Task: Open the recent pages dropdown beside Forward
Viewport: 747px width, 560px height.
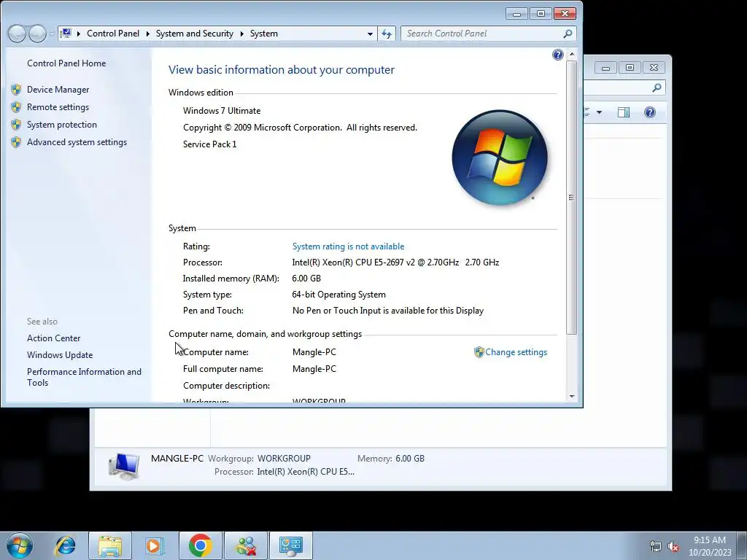Action: pyautogui.click(x=52, y=34)
